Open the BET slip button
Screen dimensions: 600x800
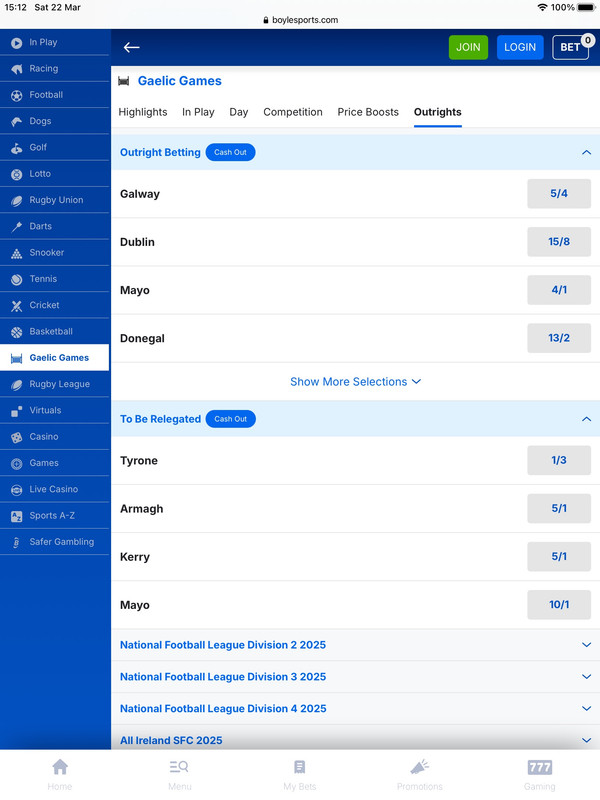click(x=571, y=47)
